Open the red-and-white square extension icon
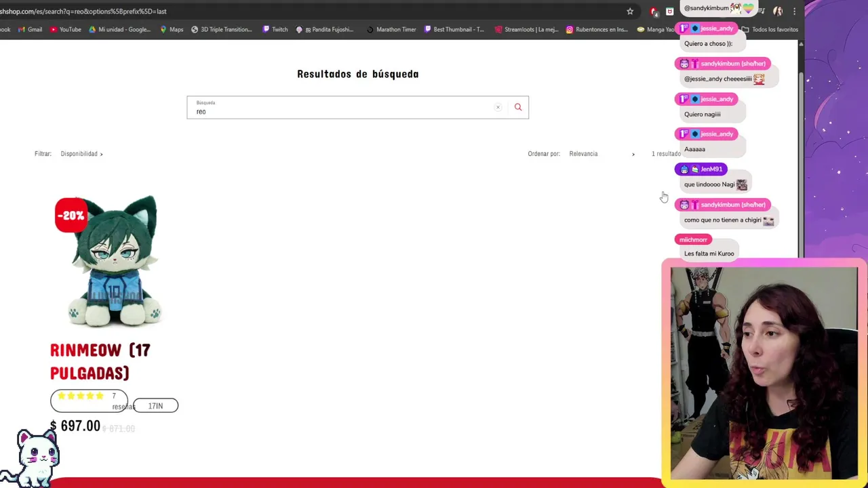Screen dimensions: 868x488 669,11
